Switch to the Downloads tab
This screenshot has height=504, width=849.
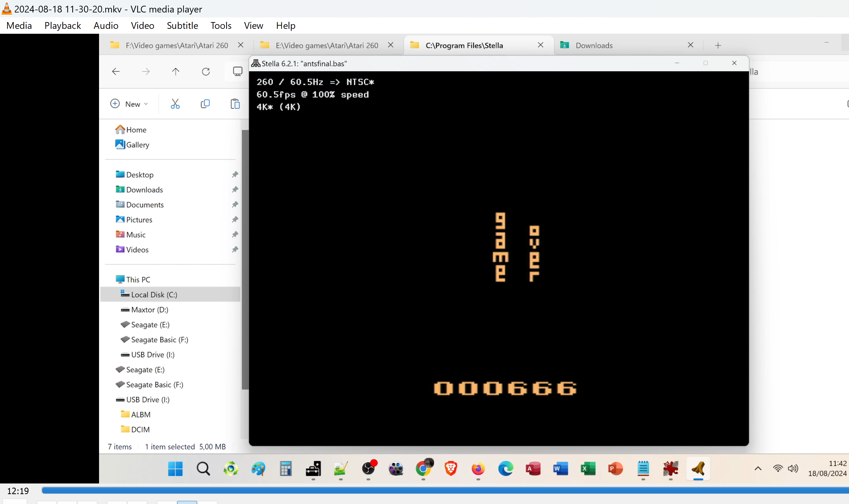(x=594, y=45)
